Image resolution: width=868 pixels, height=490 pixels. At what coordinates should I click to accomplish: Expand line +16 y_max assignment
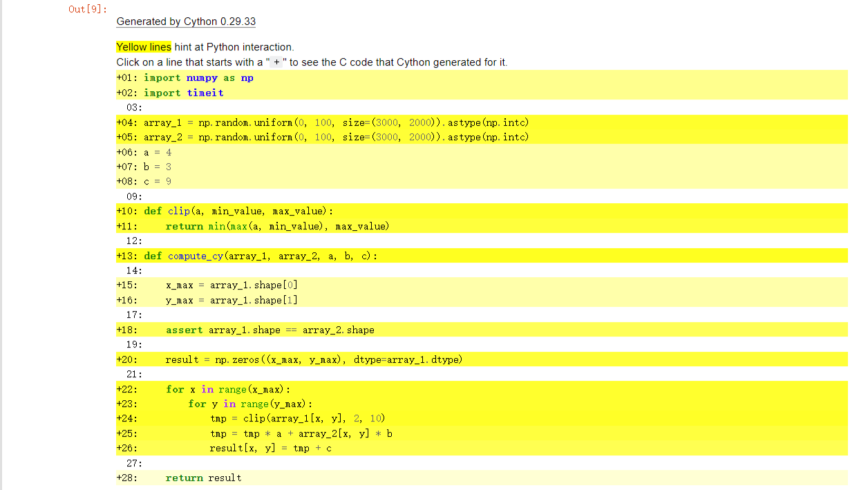tap(482, 300)
